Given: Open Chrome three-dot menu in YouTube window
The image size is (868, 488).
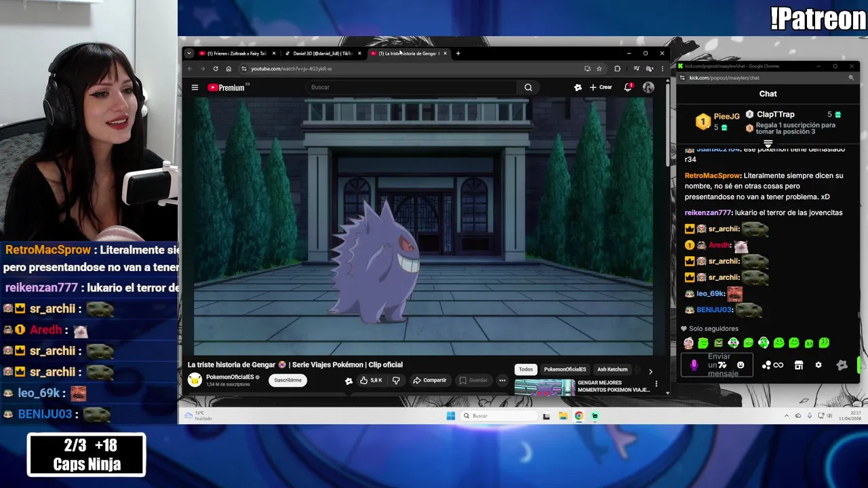Looking at the screenshot, I should (x=663, y=68).
